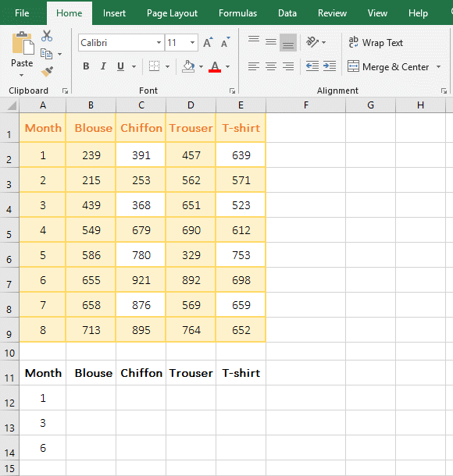Image resolution: width=453 pixels, height=476 pixels.
Task: Increase font size with the larger A
Action: 208,42
